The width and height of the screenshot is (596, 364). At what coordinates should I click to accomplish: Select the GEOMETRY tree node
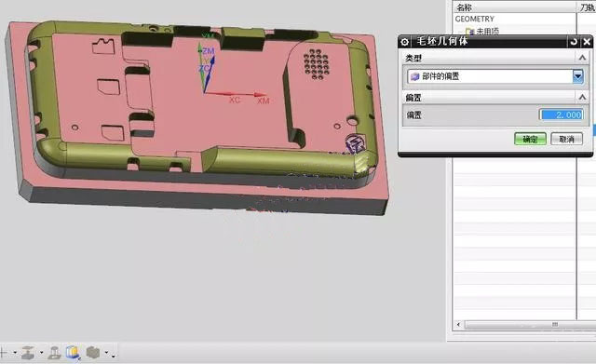tap(475, 19)
